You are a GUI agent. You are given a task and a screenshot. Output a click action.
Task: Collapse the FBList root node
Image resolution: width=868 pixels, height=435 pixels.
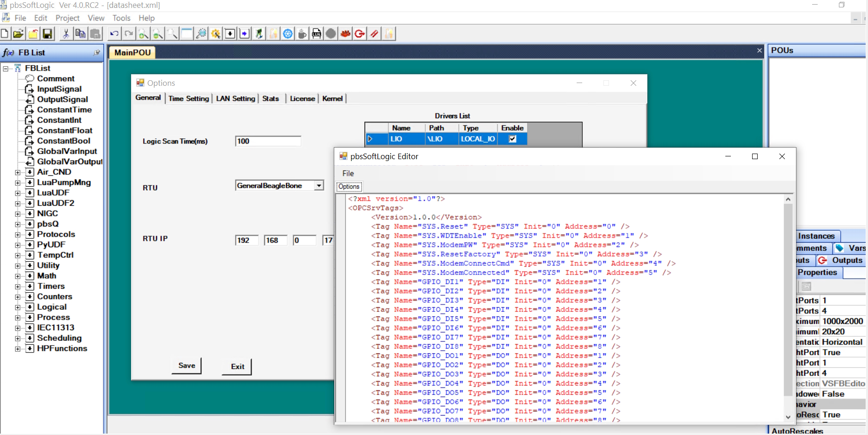[x=6, y=69]
